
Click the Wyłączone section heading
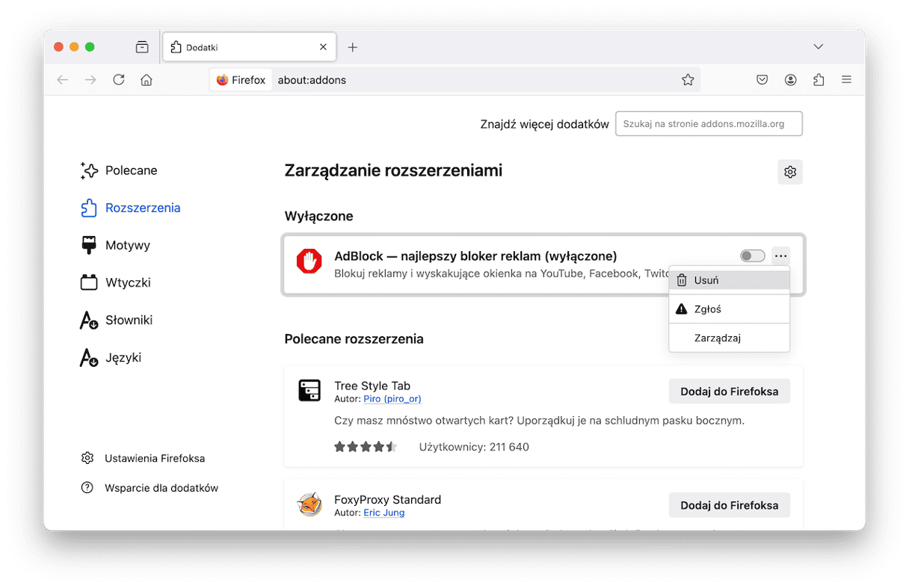[x=318, y=216]
